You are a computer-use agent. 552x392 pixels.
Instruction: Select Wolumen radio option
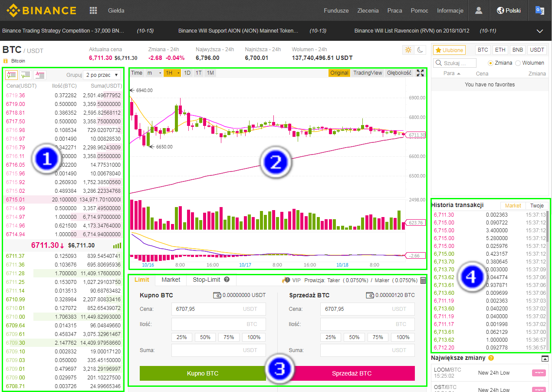[518, 63]
